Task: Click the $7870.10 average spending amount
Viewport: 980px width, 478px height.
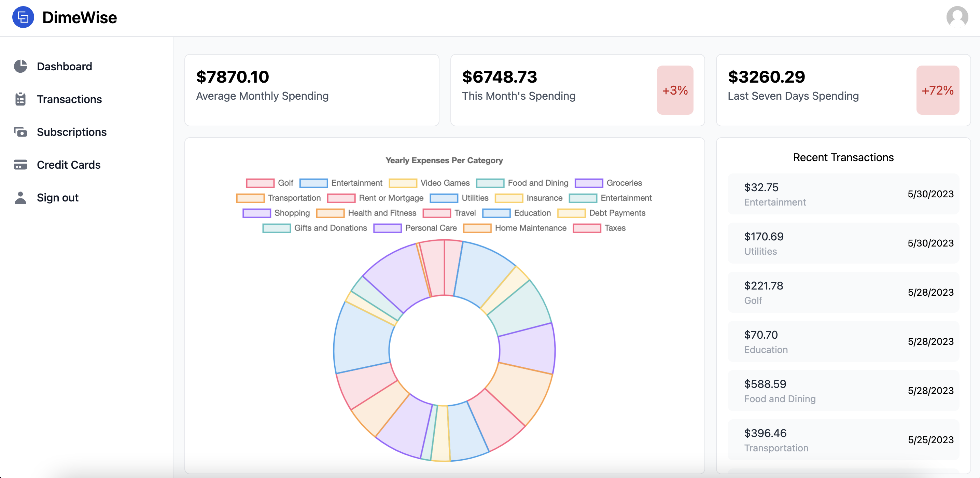Action: click(x=233, y=77)
